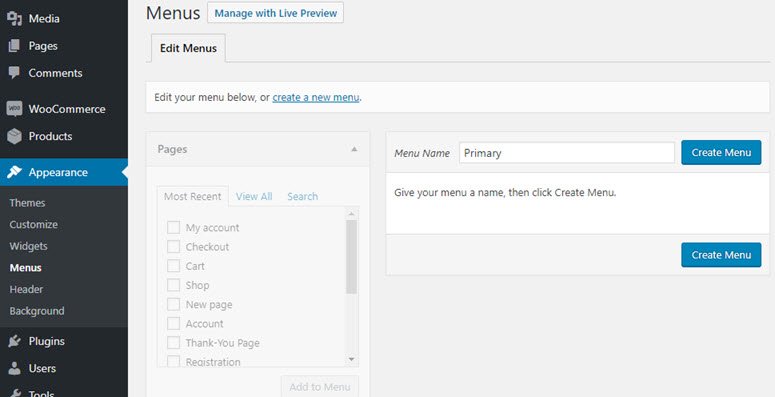Click the Users person icon

tap(14, 368)
